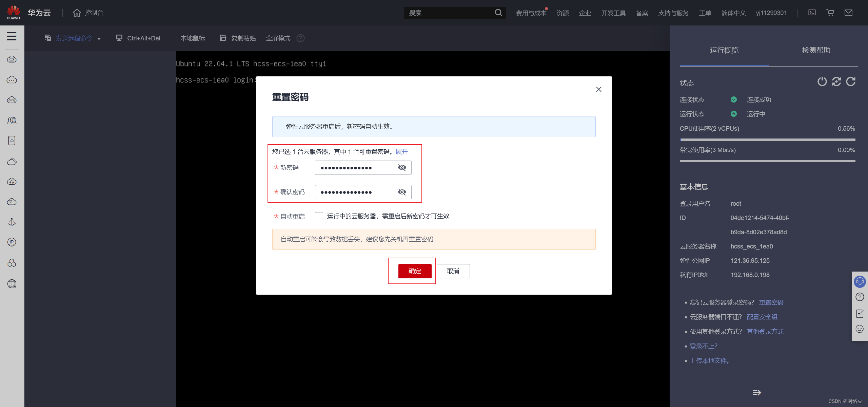This screenshot has width=868, height=407.
Task: Collapse the right side panel arrow
Action: coord(757,392)
